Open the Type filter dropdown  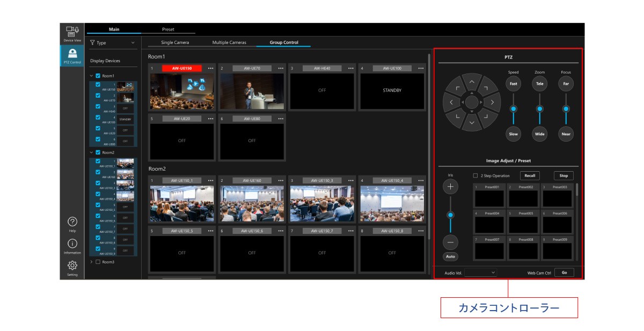click(113, 43)
